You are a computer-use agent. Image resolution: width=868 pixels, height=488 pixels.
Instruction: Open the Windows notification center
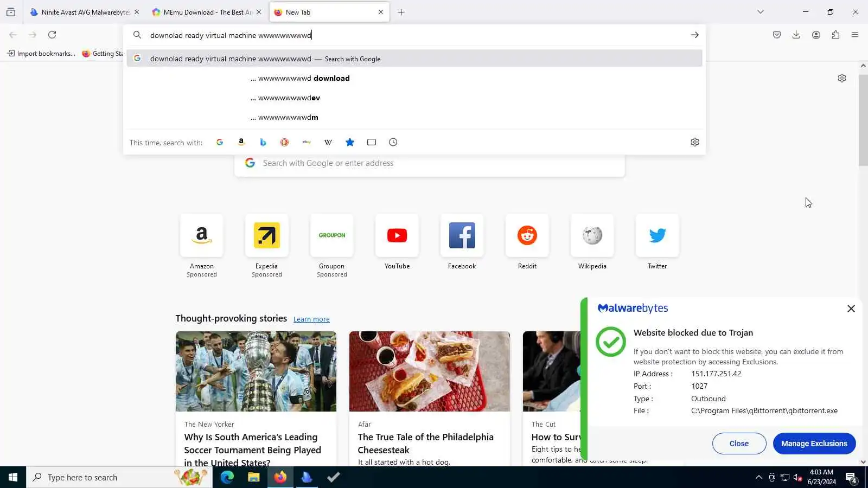(x=851, y=478)
